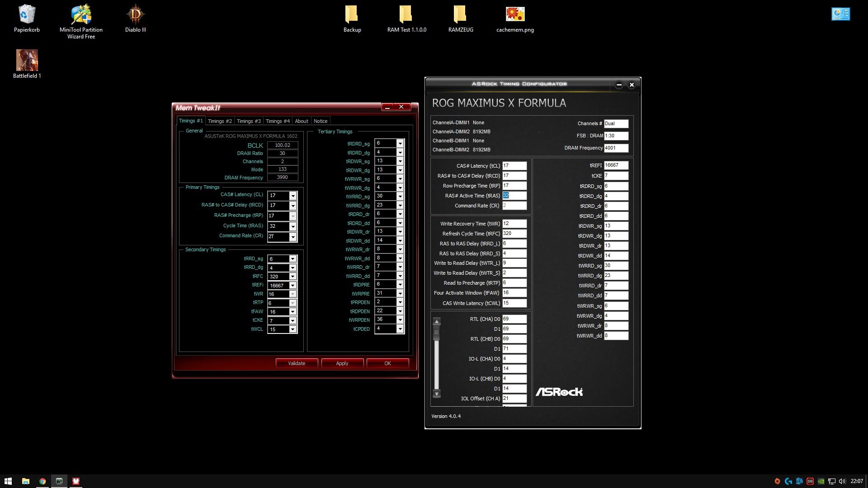The width and height of the screenshot is (868, 488).
Task: Expand the tREFi dropdown
Action: pyautogui.click(x=292, y=286)
